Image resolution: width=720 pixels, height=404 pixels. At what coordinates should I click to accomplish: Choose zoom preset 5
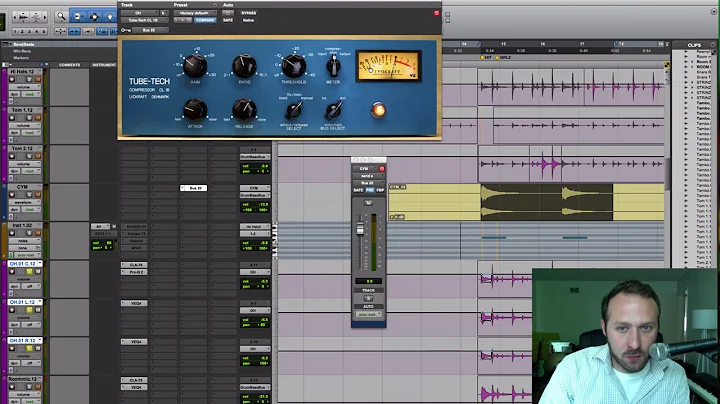[x=44, y=31]
